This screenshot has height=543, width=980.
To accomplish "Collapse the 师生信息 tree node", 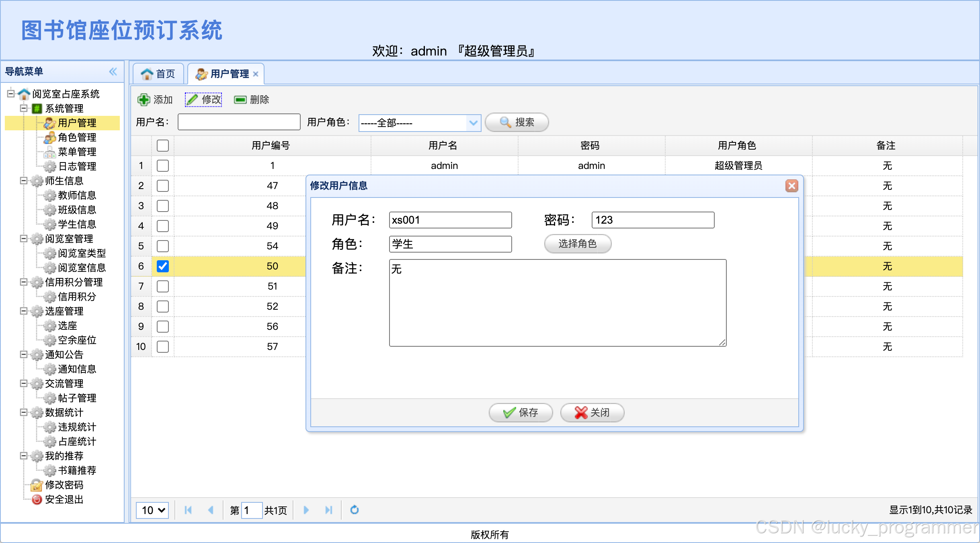I will point(24,181).
